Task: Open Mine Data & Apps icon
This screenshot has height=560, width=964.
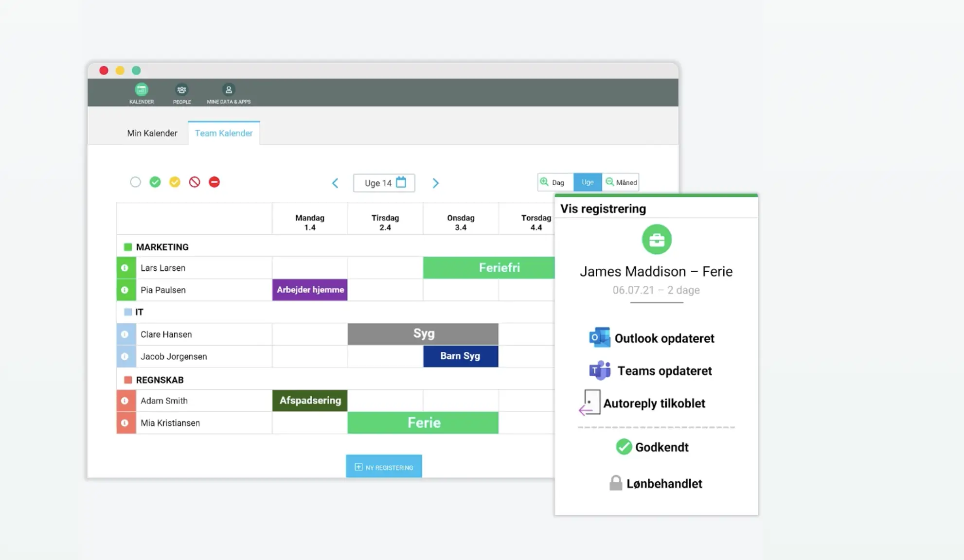Action: coord(228,90)
